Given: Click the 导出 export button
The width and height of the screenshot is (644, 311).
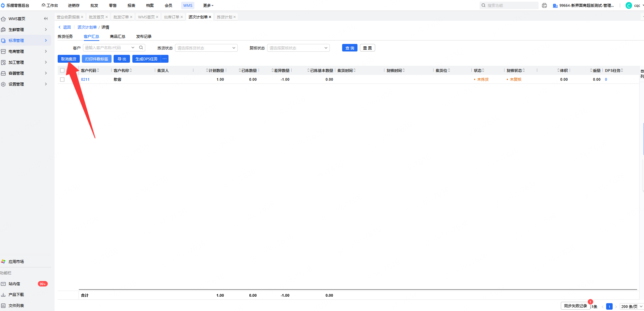Looking at the screenshot, I should [122, 59].
